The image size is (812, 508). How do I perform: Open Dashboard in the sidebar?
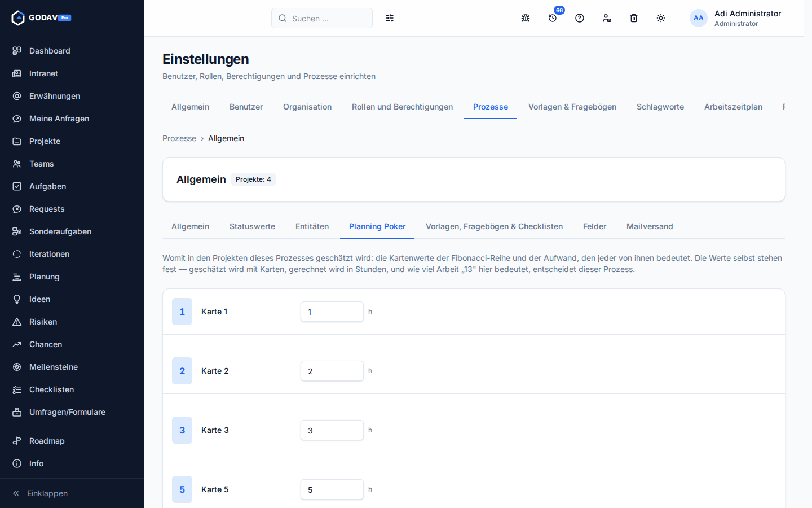(72, 51)
